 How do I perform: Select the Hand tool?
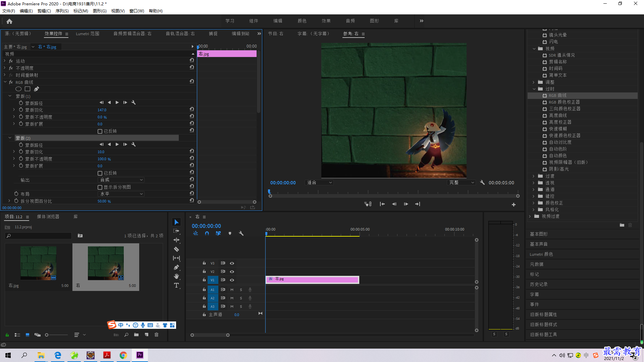tap(176, 276)
